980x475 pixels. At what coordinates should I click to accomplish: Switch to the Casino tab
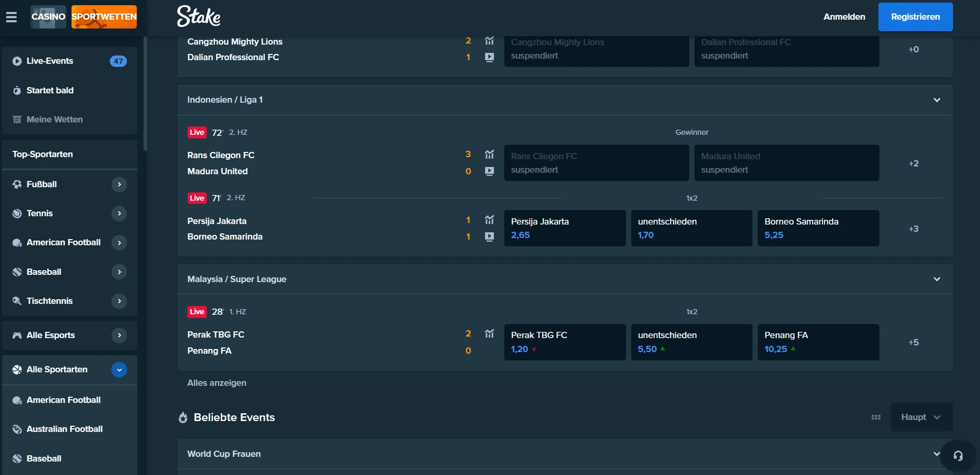(48, 17)
